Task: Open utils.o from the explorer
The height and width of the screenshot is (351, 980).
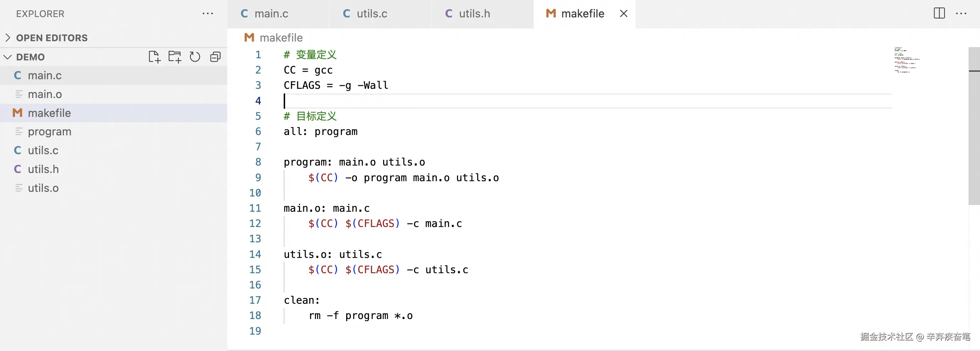Action: click(43, 188)
